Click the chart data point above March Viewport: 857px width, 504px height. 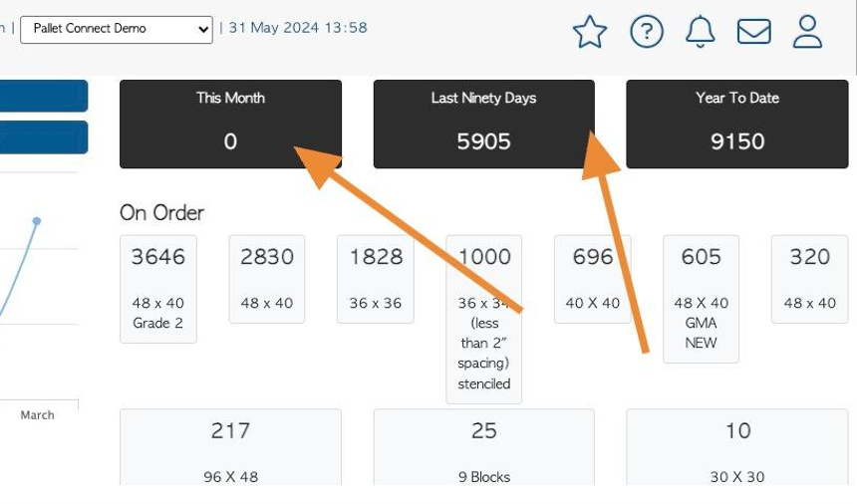pyautogui.click(x=37, y=221)
